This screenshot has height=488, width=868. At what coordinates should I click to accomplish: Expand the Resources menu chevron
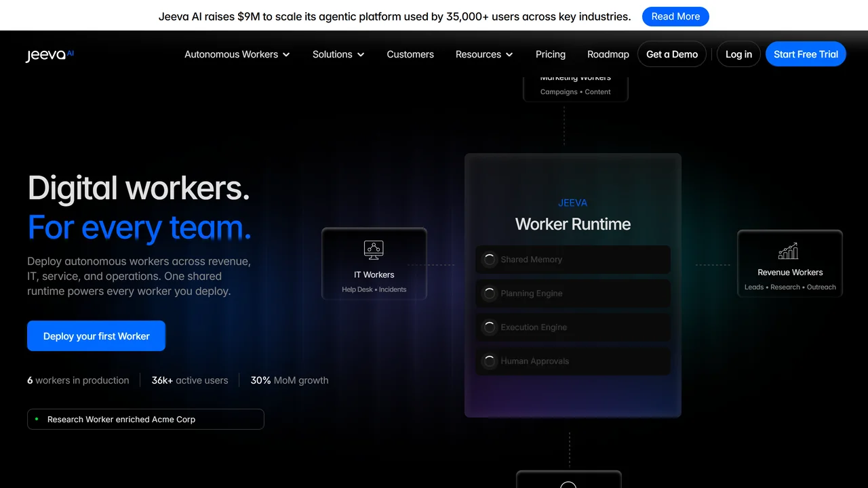(509, 54)
